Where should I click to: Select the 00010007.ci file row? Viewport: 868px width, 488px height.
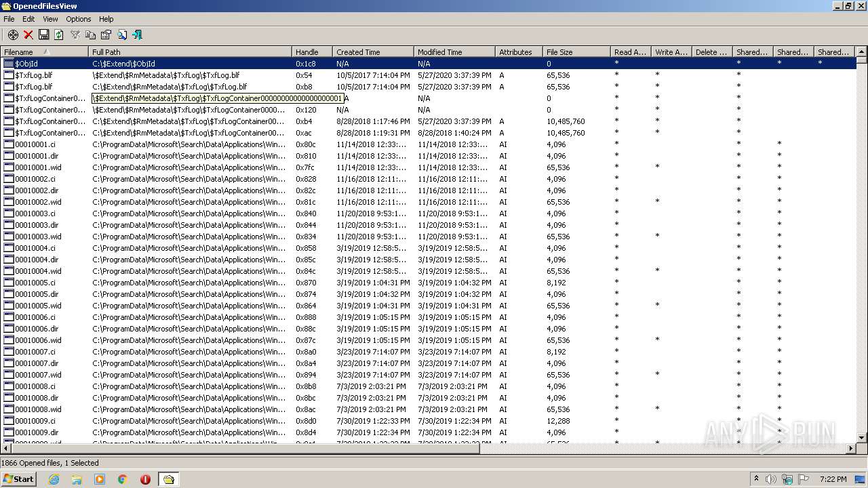tap(429, 352)
